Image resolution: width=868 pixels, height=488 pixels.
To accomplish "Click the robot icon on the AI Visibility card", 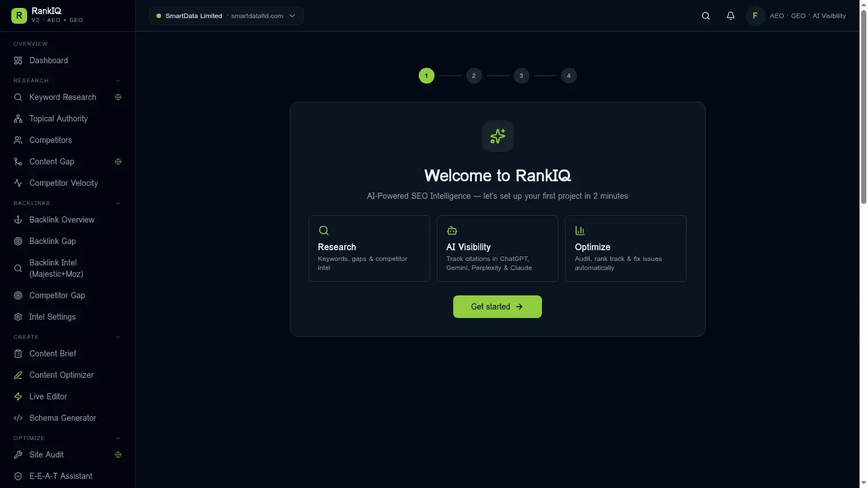I will (452, 230).
